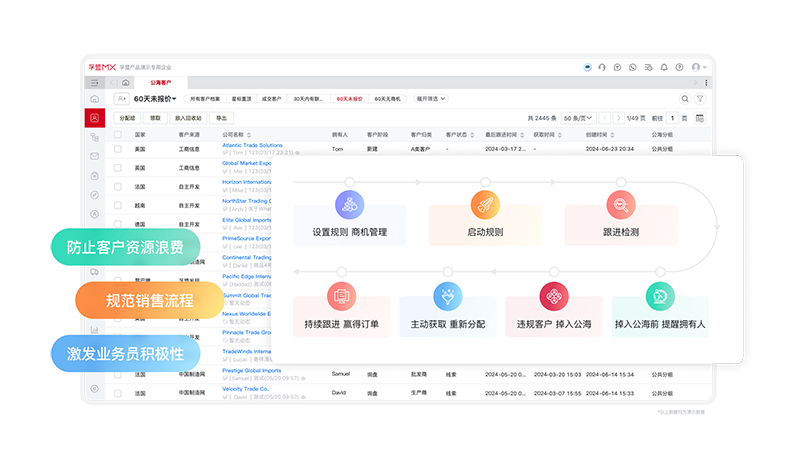Click the search magnifier icon

pyautogui.click(x=685, y=99)
